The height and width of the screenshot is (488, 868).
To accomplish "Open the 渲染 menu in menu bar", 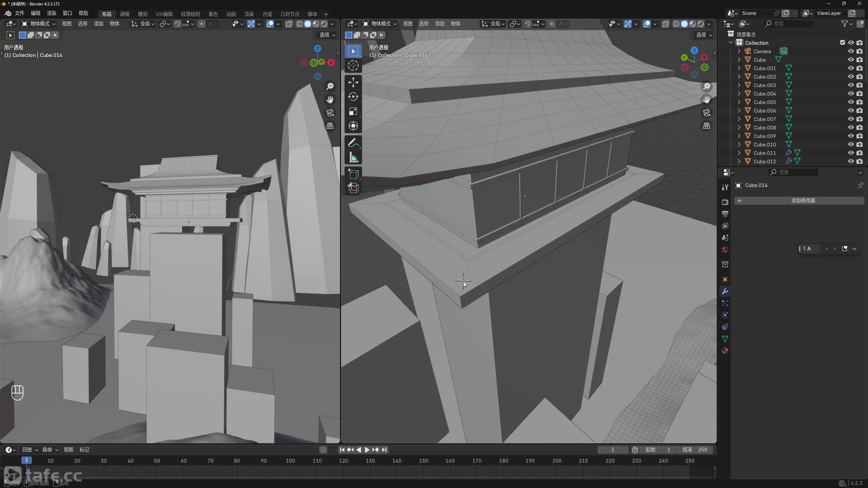I will [52, 13].
